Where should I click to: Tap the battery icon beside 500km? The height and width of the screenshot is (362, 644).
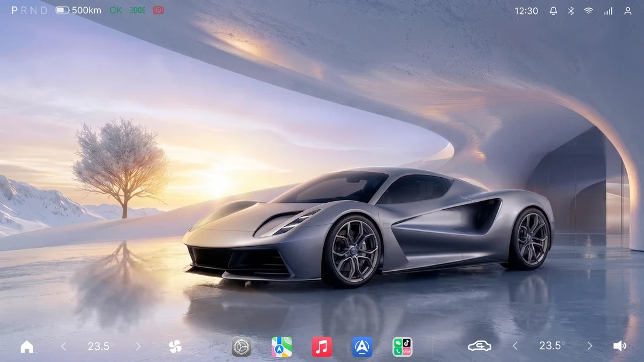click(x=63, y=11)
